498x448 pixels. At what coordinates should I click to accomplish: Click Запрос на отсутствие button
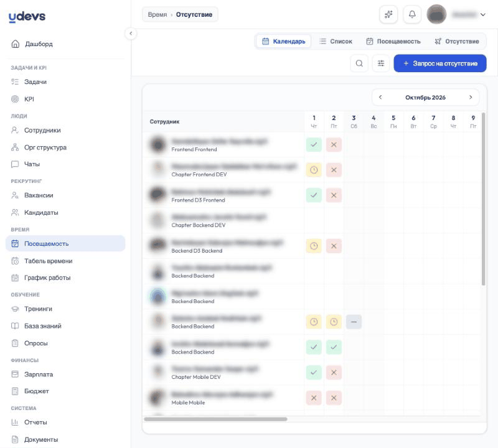pos(440,63)
